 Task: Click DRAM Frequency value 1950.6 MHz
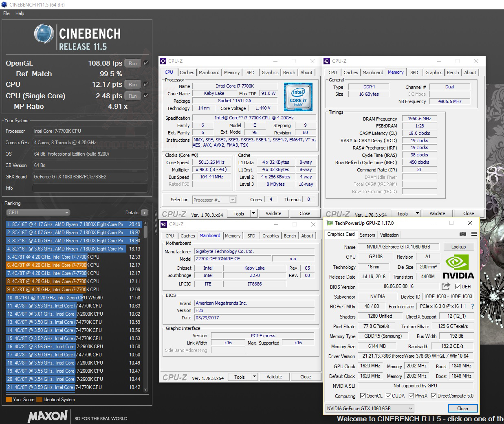[x=419, y=119]
